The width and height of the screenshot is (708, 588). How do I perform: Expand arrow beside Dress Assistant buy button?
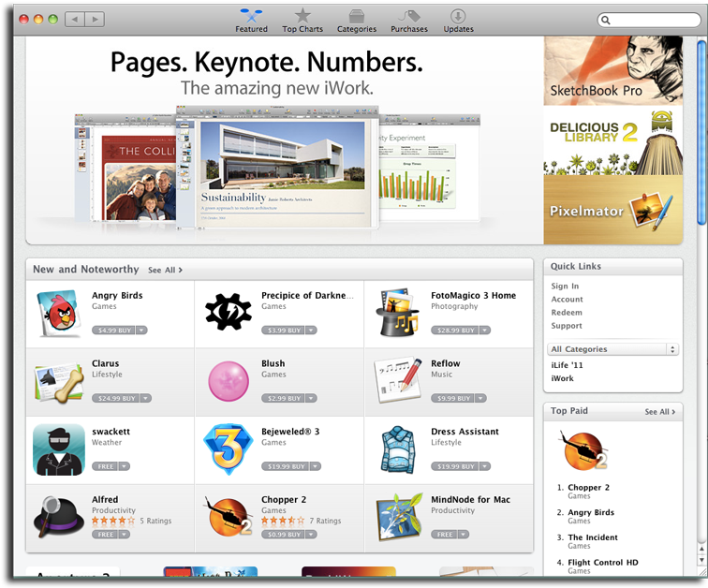485,466
